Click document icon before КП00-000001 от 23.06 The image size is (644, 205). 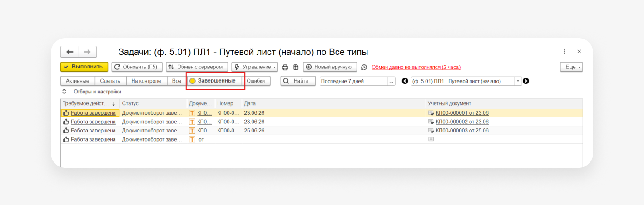point(431,113)
